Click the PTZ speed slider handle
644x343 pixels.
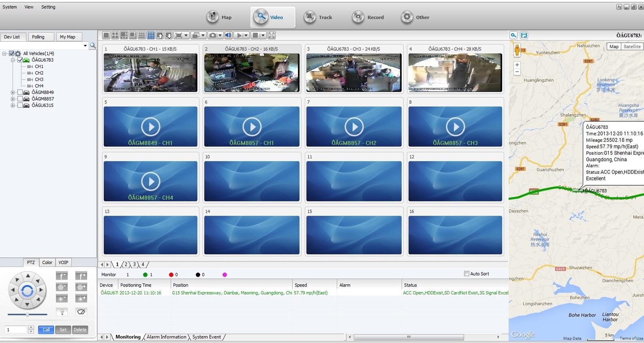[27, 315]
